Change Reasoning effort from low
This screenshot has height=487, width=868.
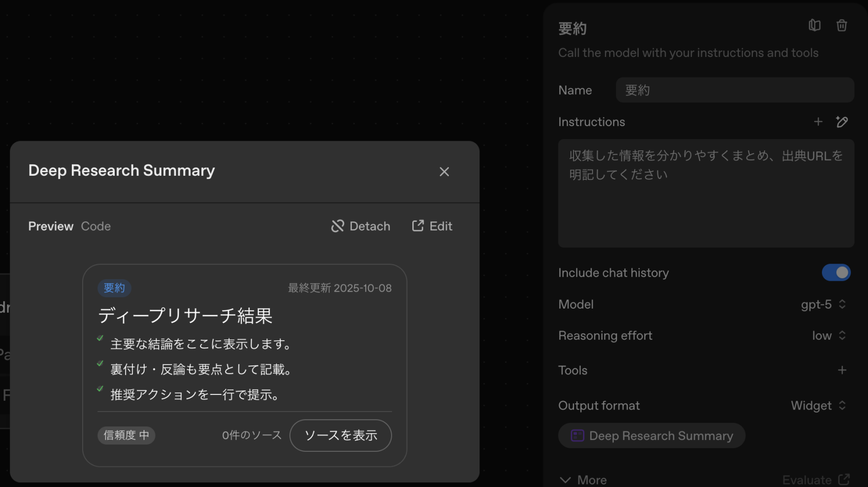pos(828,336)
